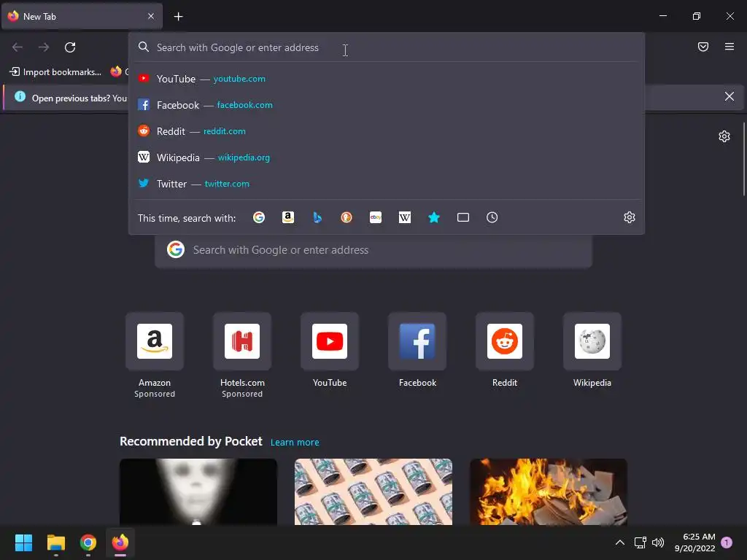Search this time with Google icon
This screenshot has width=747, height=560.
[259, 217]
